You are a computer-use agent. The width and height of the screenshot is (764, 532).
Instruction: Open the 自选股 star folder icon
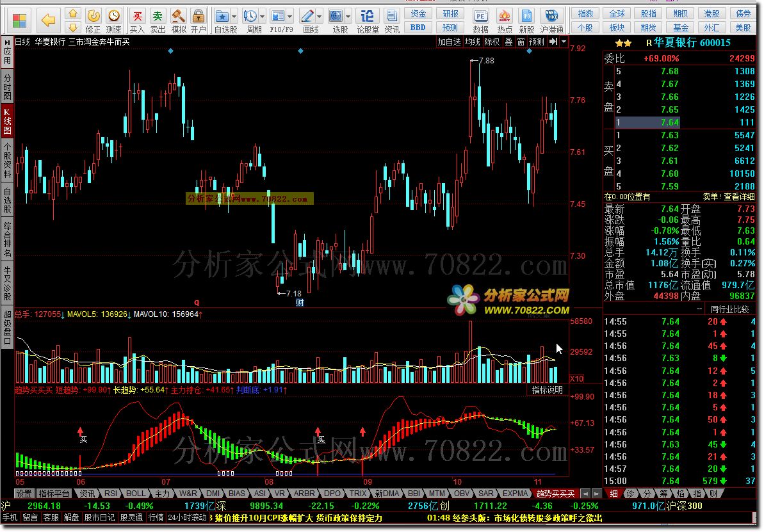[x=222, y=21]
